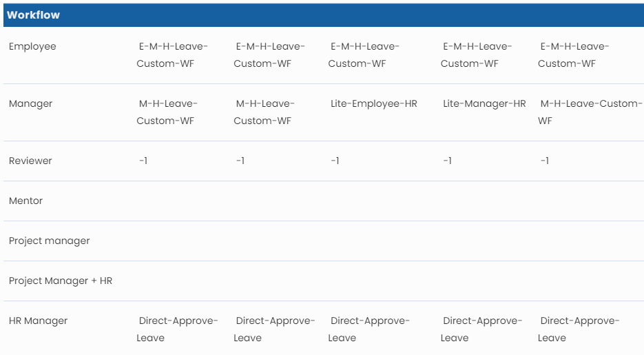Click the Reviewer -1 value below Lite-Manager-HR
This screenshot has width=644, height=355.
[447, 161]
